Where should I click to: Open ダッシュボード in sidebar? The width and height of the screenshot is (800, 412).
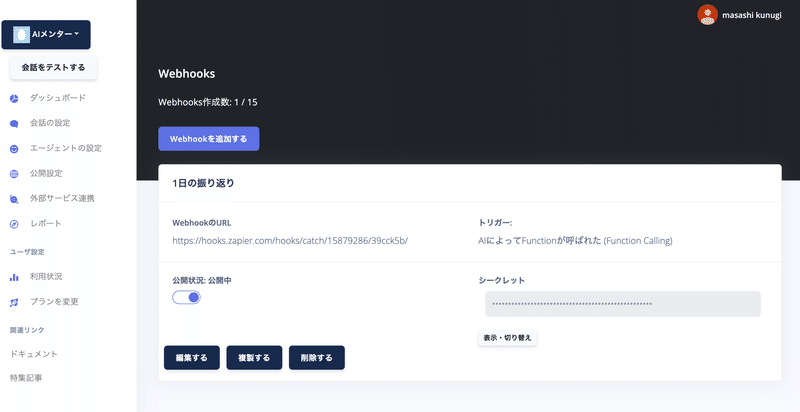[x=57, y=98]
